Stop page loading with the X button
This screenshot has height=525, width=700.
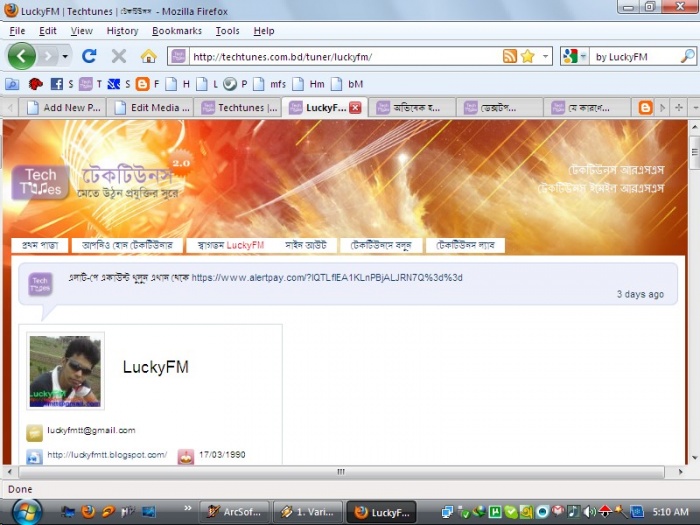pos(119,56)
